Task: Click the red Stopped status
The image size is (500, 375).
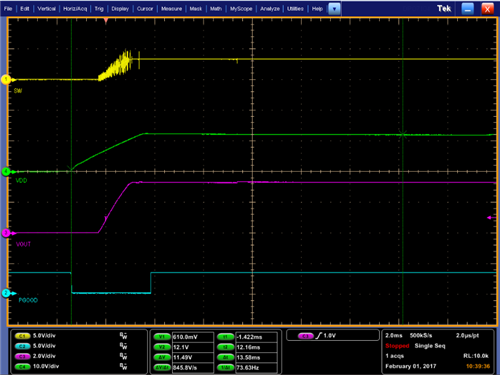Action: 397,346
